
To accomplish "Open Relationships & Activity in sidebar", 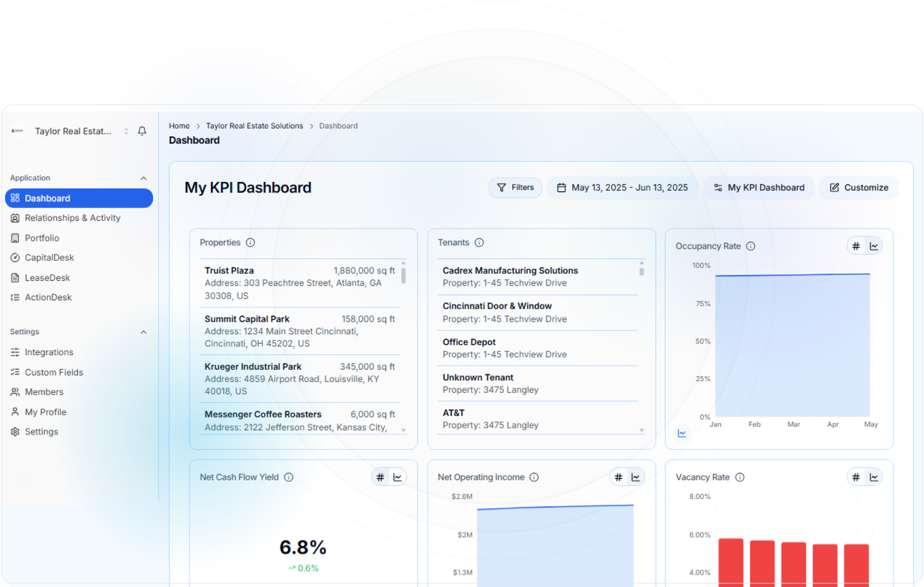I will click(x=72, y=218).
